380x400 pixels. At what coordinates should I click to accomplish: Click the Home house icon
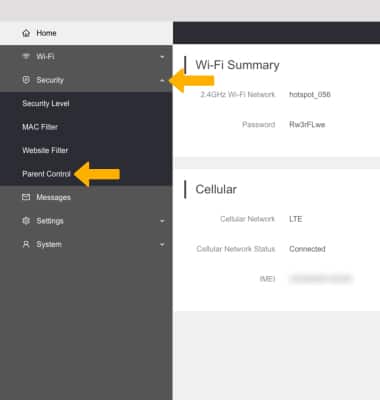tap(26, 33)
